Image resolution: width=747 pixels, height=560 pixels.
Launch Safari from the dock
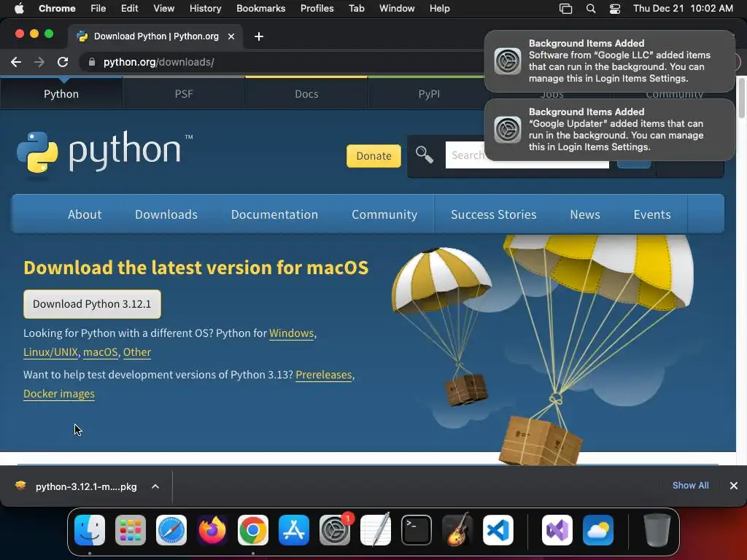point(171,530)
